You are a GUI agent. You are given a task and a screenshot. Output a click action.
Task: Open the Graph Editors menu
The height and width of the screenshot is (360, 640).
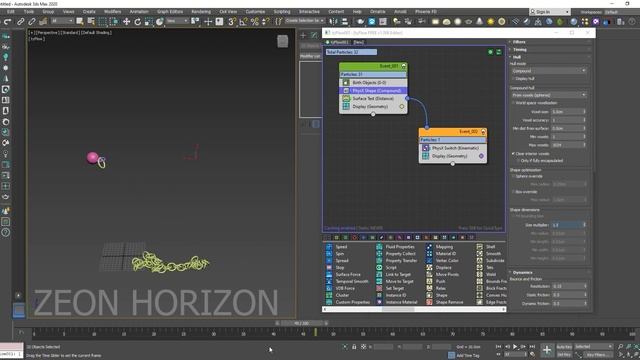coord(170,12)
